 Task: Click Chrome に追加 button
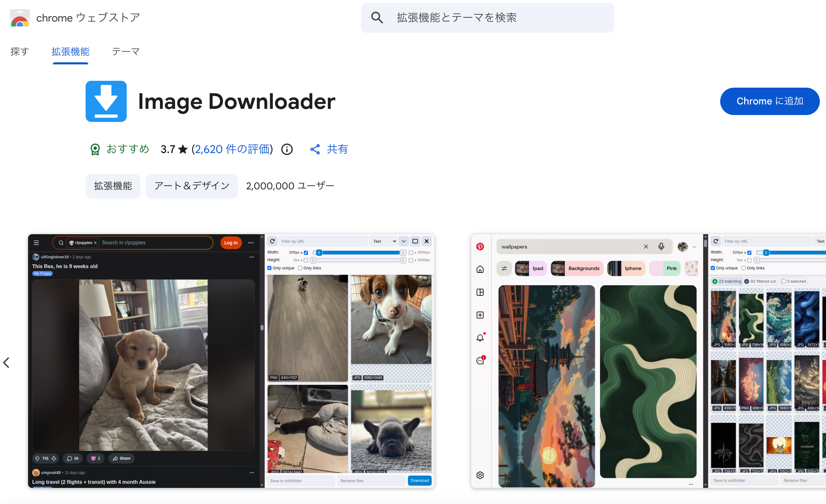tap(770, 101)
